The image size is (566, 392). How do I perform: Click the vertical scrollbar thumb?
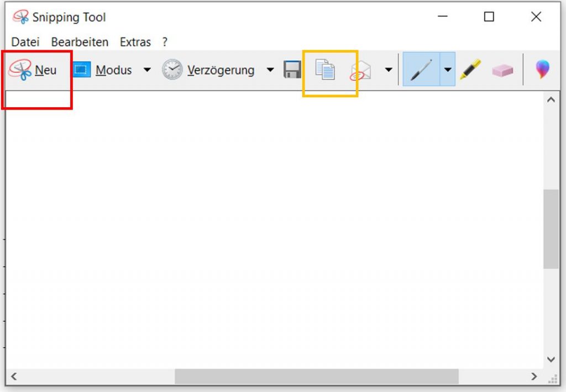pyautogui.click(x=551, y=229)
